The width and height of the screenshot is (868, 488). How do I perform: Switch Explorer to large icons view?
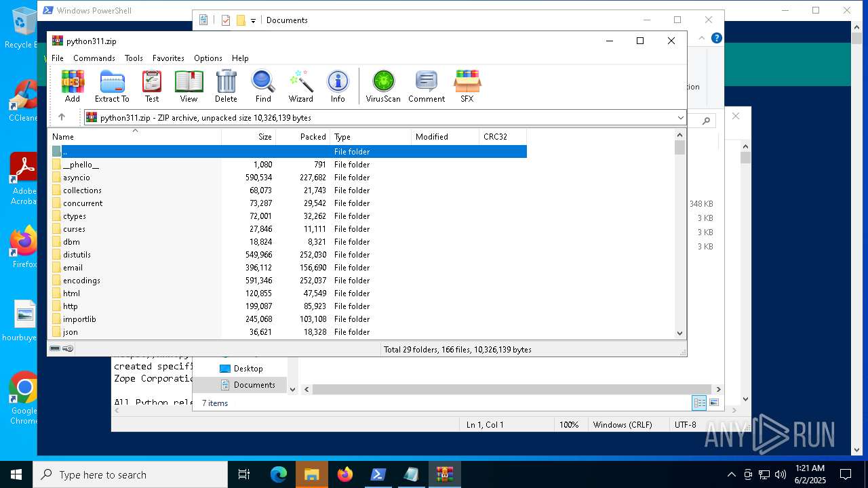coord(714,403)
